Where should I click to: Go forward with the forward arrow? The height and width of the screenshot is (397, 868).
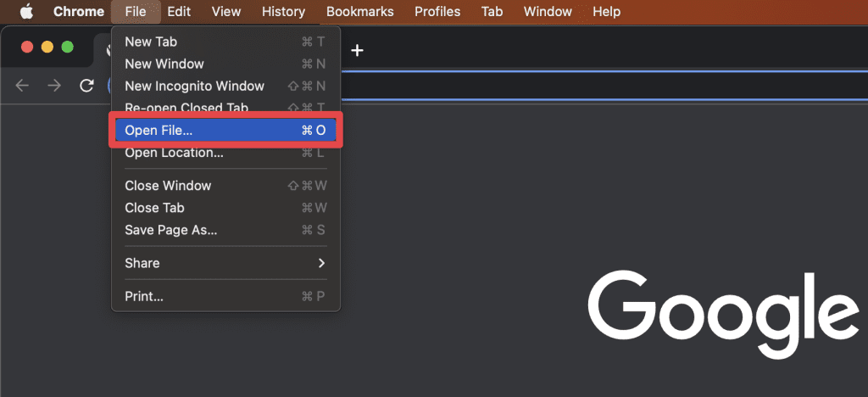tap(54, 86)
